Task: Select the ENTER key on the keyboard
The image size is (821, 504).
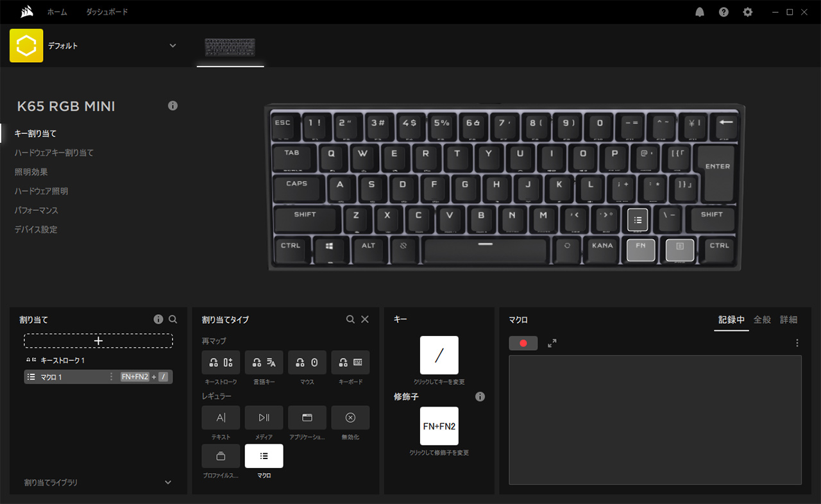Action: pyautogui.click(x=718, y=172)
